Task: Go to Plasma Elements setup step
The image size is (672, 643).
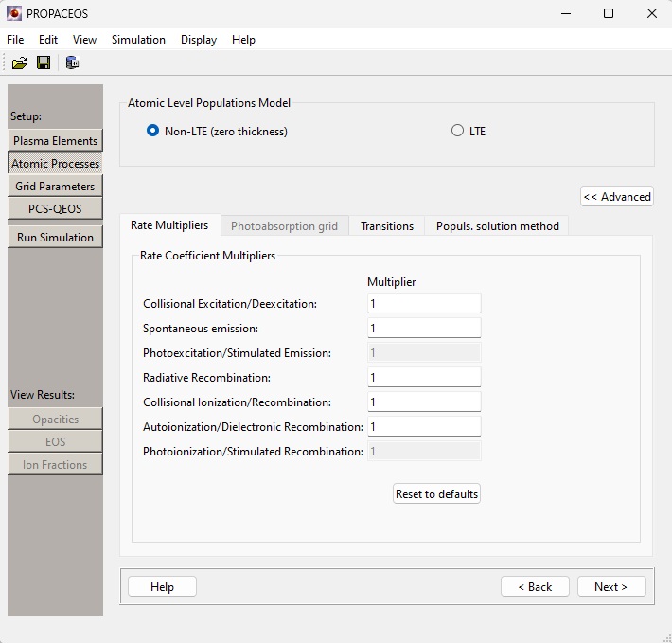Action: click(55, 140)
